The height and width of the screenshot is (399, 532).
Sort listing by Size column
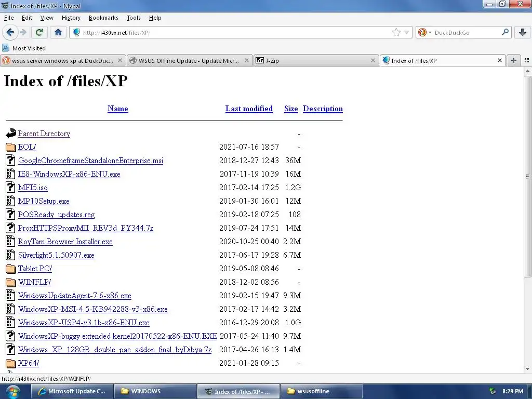pyautogui.click(x=291, y=109)
